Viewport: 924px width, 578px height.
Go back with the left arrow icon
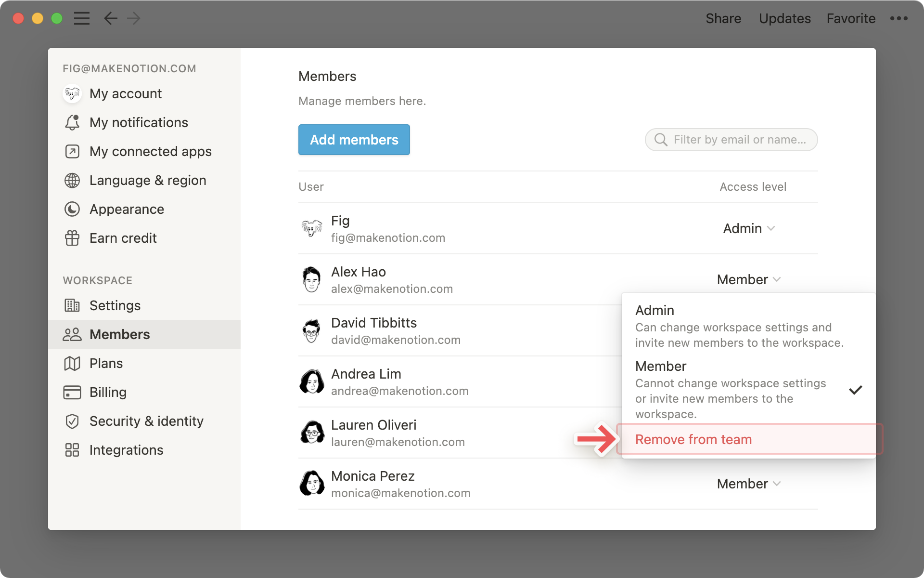point(111,18)
